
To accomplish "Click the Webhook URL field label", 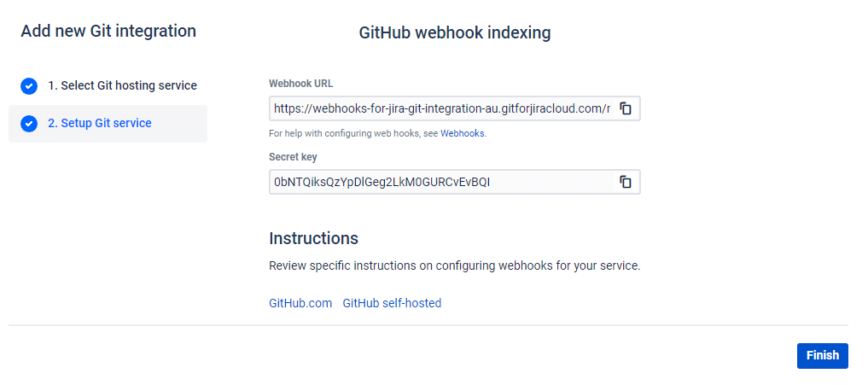I will [301, 84].
